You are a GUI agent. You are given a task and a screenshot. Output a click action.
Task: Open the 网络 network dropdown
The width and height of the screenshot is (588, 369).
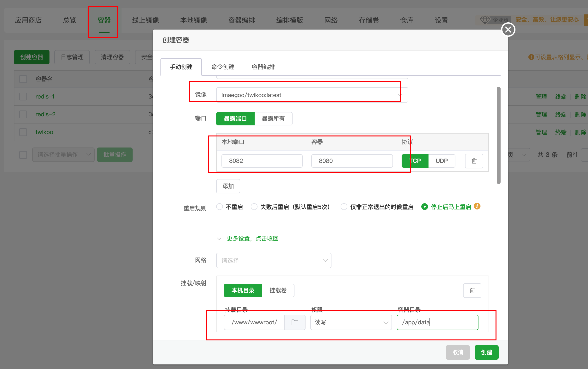click(274, 260)
